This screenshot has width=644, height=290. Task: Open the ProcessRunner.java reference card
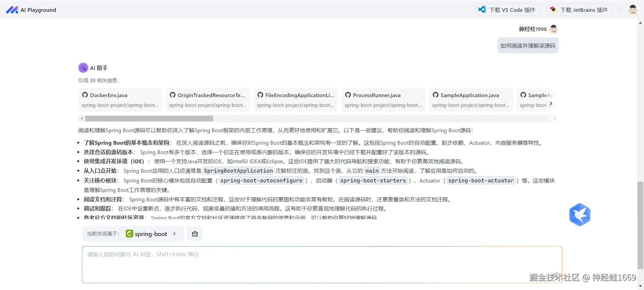tap(383, 100)
